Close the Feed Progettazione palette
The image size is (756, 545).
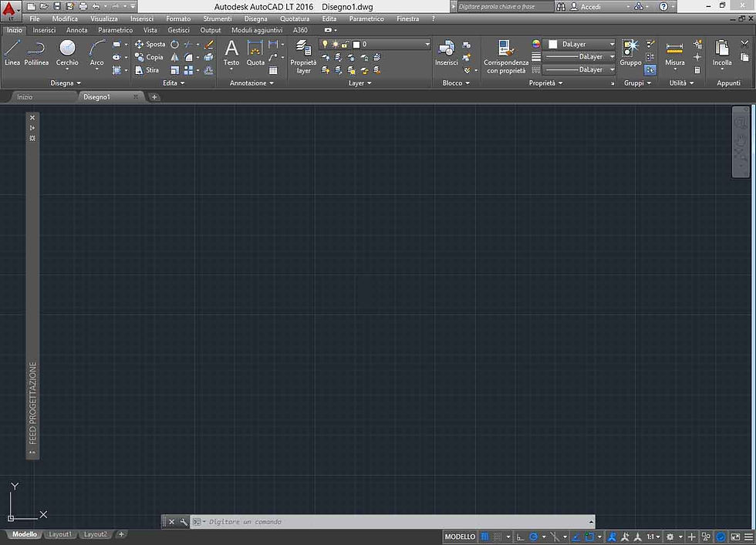(x=32, y=118)
